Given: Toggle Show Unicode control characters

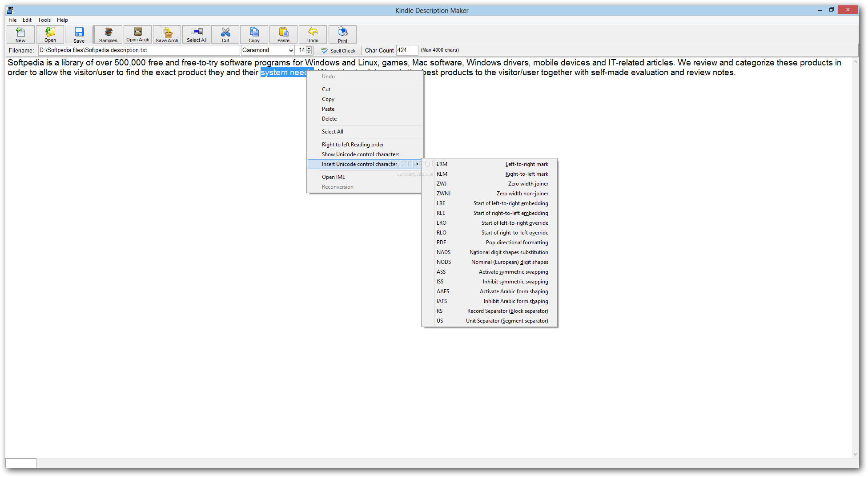Looking at the screenshot, I should (365, 154).
